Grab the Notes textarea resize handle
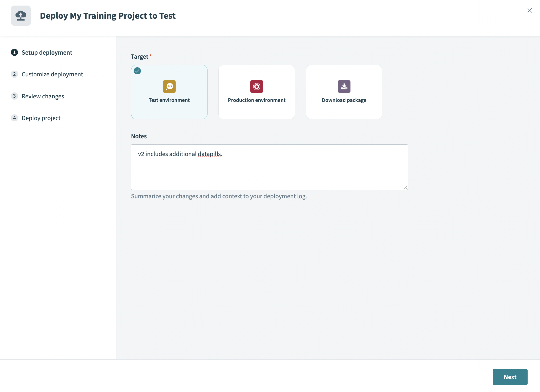The image size is (540, 392). click(x=405, y=187)
